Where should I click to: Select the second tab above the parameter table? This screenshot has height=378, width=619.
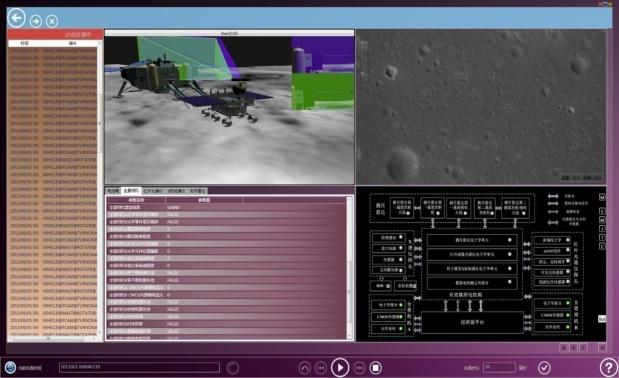click(131, 191)
